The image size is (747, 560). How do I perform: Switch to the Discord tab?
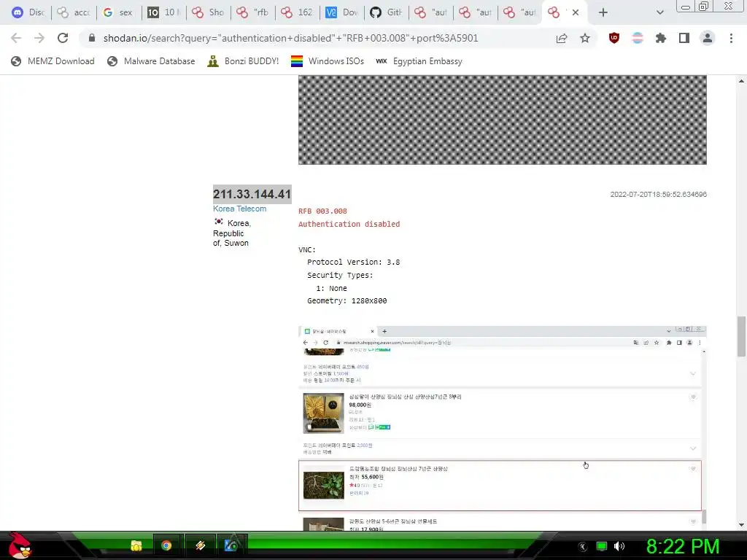[27, 12]
